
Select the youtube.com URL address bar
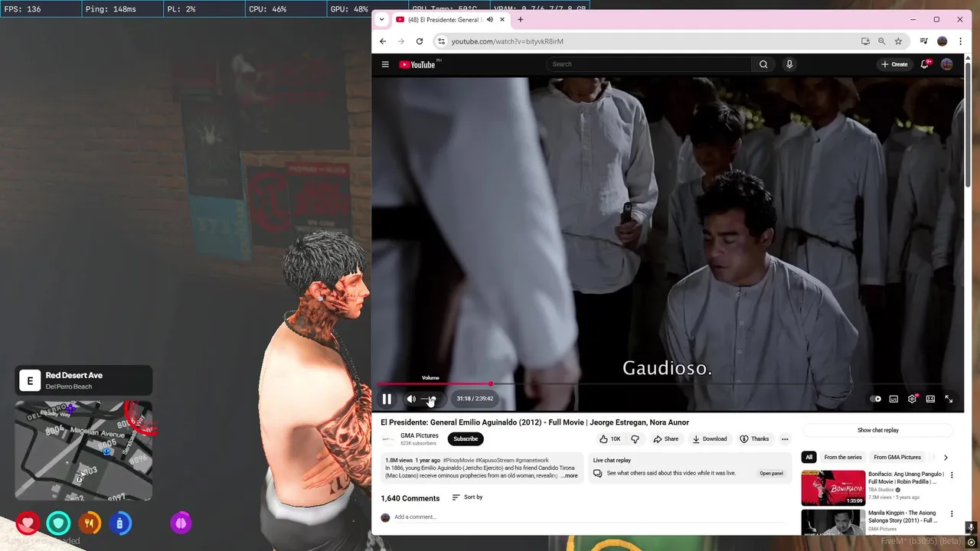coord(507,41)
